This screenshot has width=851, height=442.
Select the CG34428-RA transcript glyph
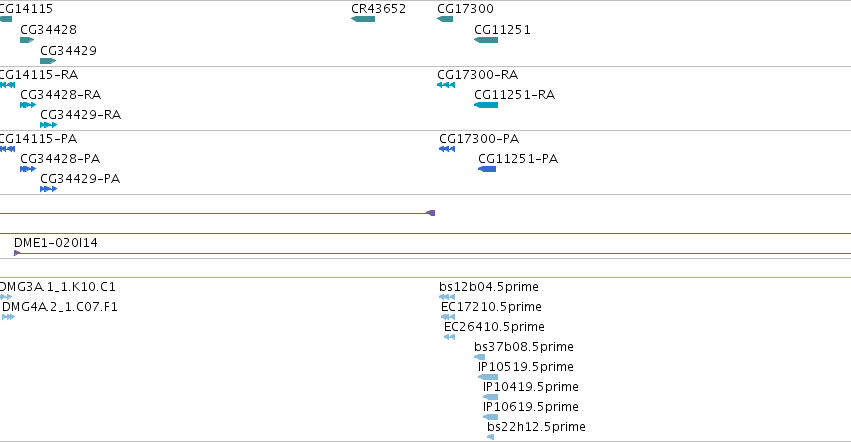[28, 105]
